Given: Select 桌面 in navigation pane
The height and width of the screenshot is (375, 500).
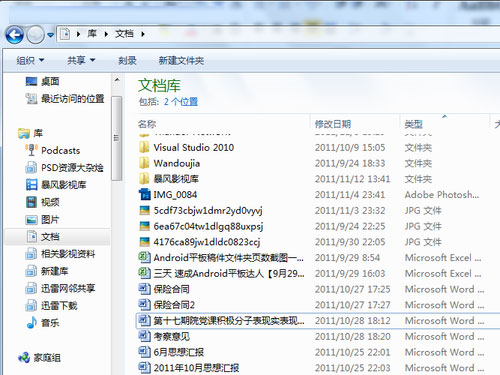Looking at the screenshot, I should 50,81.
